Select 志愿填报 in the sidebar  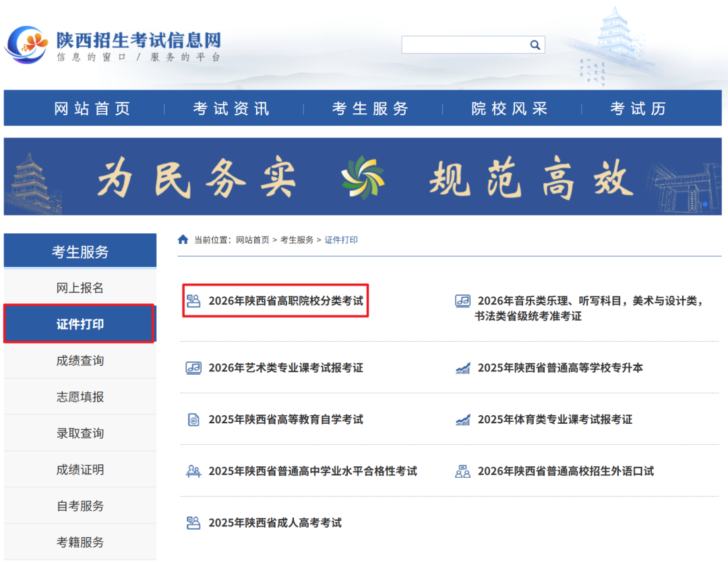tap(80, 397)
